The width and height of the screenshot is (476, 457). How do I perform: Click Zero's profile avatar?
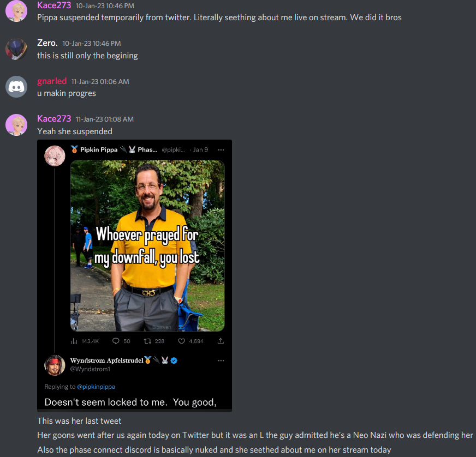(x=16, y=49)
